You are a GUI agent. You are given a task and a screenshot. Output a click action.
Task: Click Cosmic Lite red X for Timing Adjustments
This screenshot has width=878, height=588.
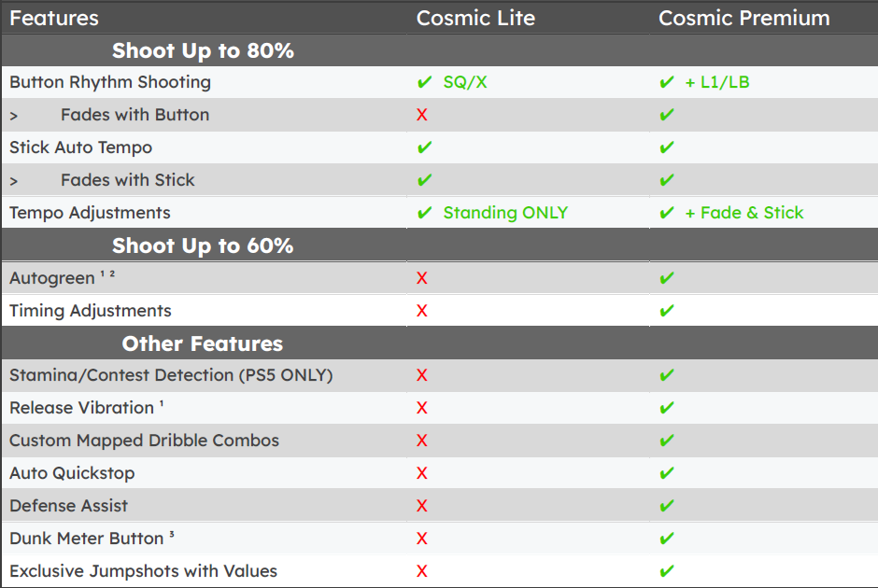point(422,311)
